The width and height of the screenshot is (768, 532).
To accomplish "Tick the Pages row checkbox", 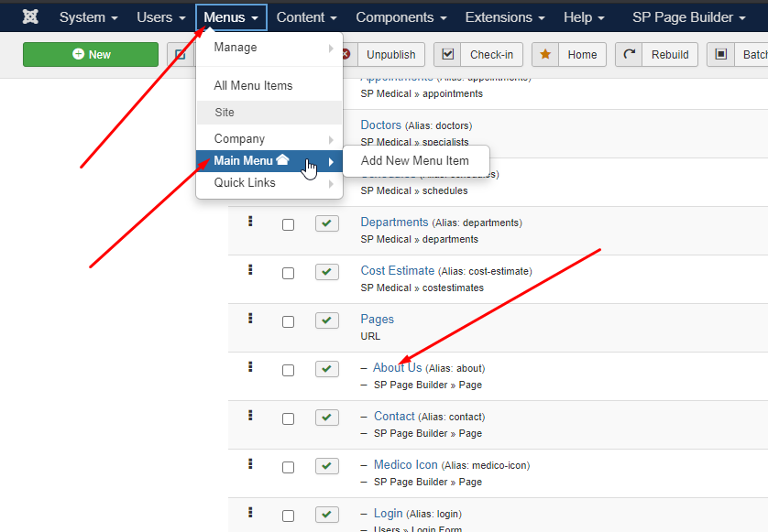I will click(x=288, y=321).
